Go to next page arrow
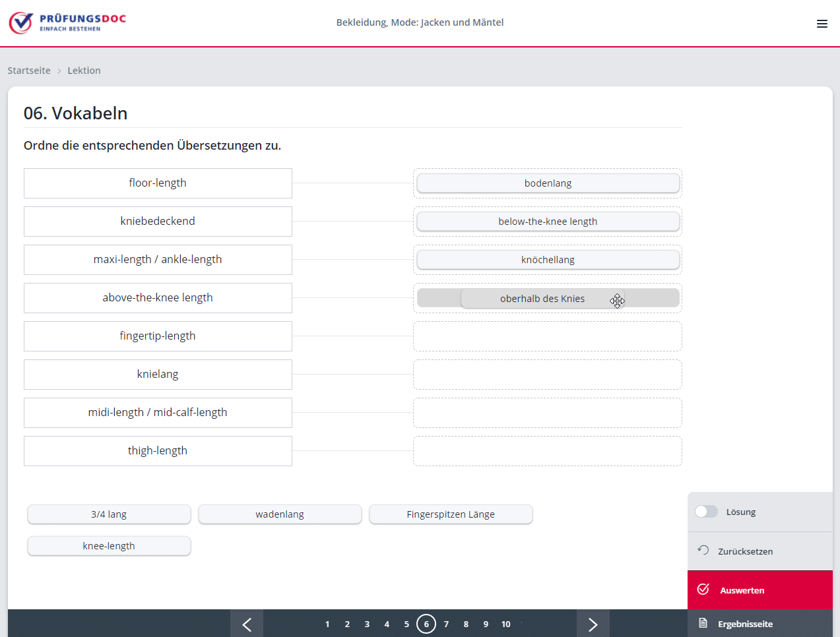This screenshot has height=637, width=840. (x=593, y=624)
